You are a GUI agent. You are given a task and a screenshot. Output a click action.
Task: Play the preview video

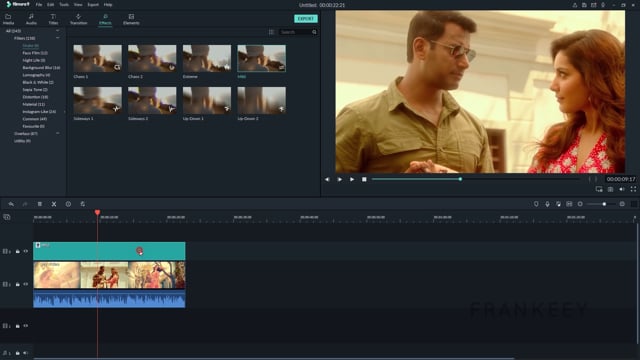click(352, 179)
